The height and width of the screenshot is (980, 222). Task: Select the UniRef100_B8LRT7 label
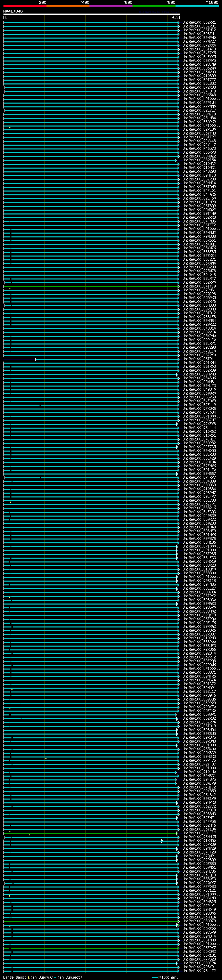pyautogui.click(x=199, y=278)
